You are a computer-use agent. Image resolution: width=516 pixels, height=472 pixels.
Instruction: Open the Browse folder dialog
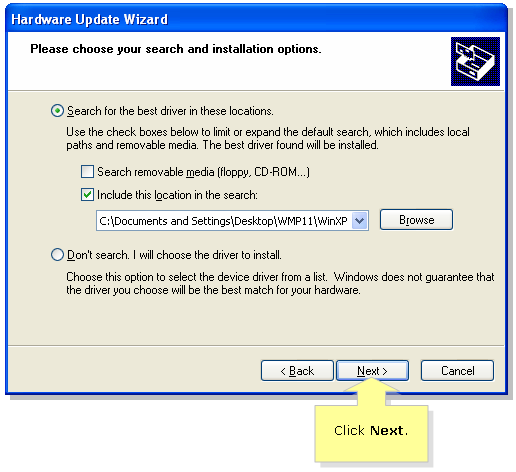pyautogui.click(x=416, y=220)
